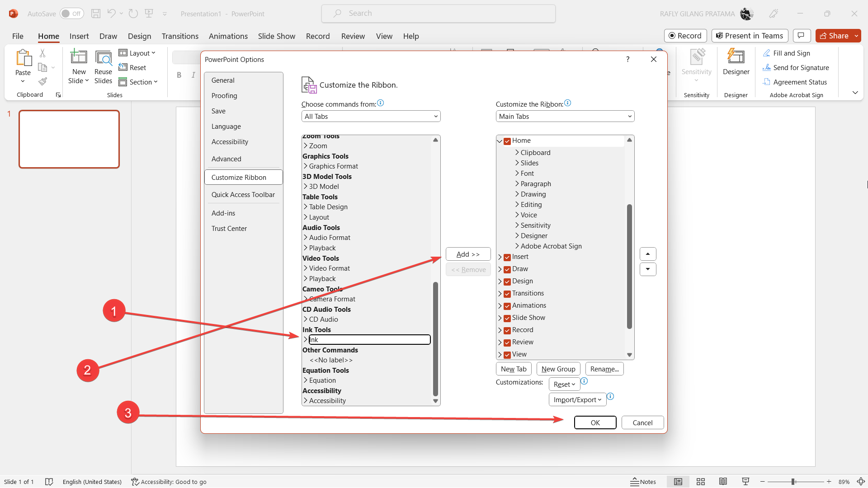Open Slide Sorter view icon

(701, 482)
